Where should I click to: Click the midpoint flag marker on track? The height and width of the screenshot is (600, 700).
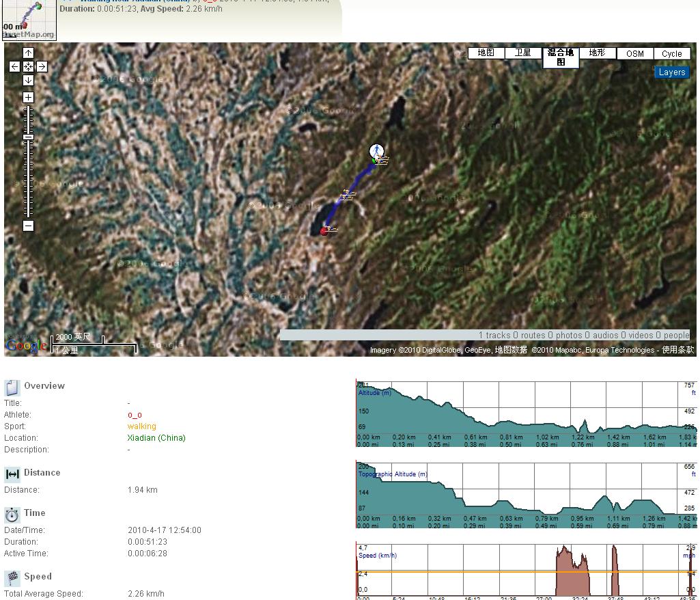(x=348, y=195)
